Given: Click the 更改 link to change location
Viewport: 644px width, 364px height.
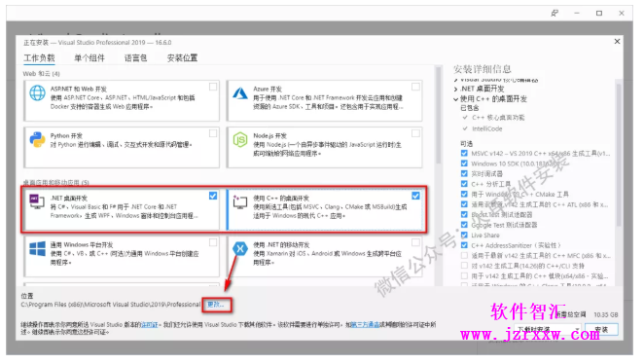Looking at the screenshot, I should 215,305.
